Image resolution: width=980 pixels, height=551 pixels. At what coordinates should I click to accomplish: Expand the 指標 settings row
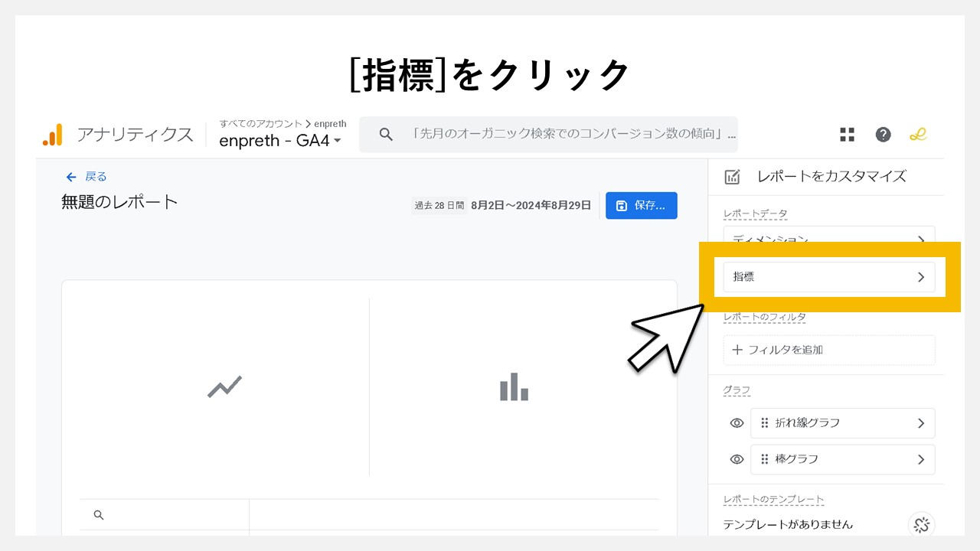tap(829, 277)
